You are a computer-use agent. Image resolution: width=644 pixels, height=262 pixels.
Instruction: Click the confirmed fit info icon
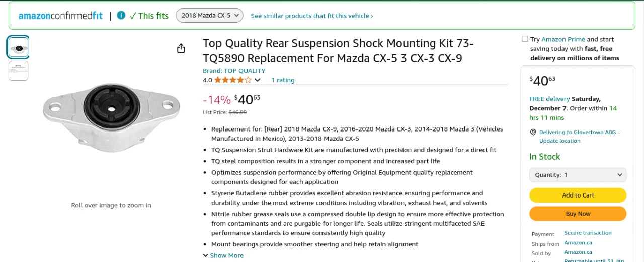pyautogui.click(x=121, y=15)
